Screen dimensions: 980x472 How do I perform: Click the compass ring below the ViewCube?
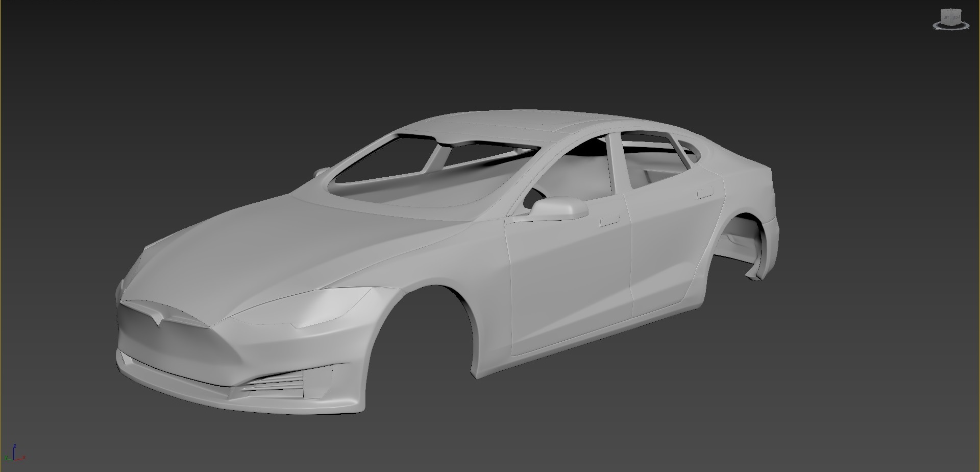point(937,27)
